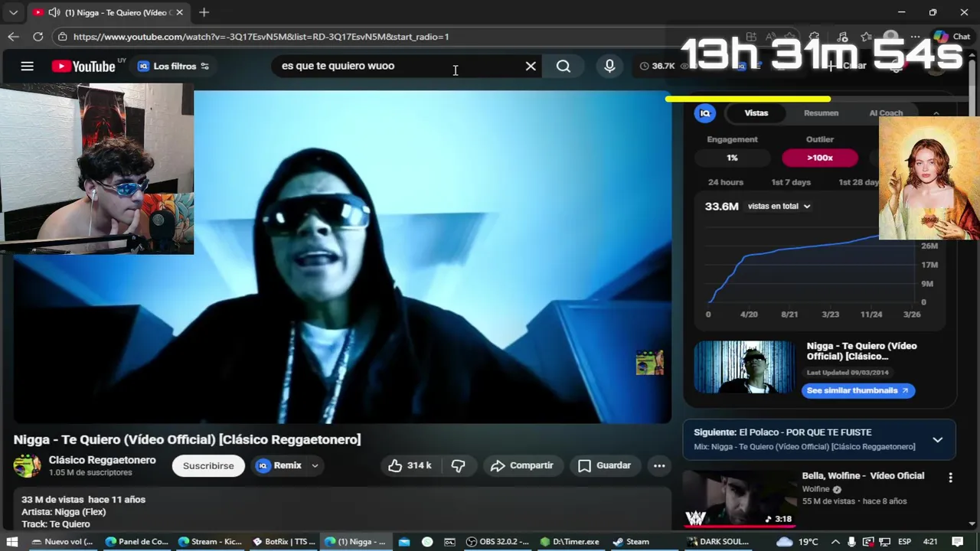Expand the Remix dropdown arrow
This screenshot has width=980, height=551.
[315, 465]
